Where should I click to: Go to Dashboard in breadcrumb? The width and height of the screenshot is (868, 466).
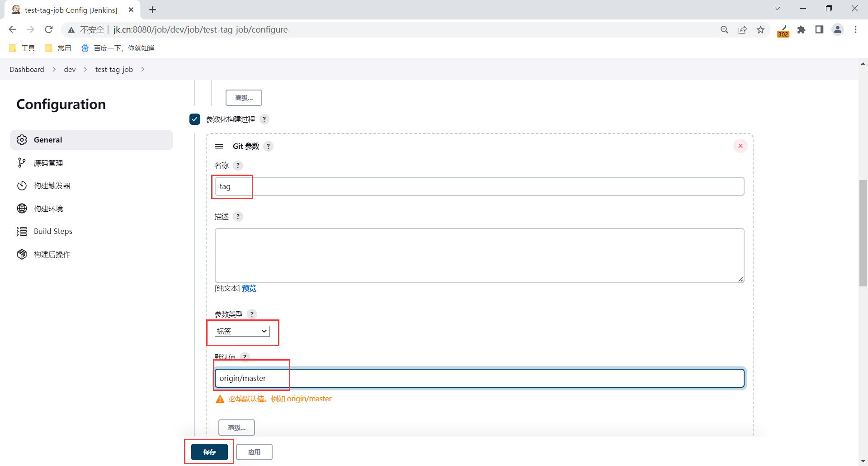27,69
